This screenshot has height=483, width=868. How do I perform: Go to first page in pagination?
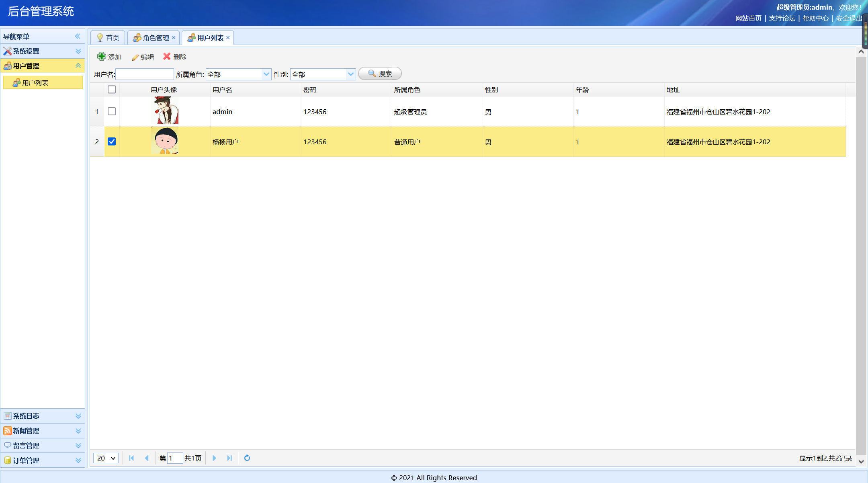131,458
